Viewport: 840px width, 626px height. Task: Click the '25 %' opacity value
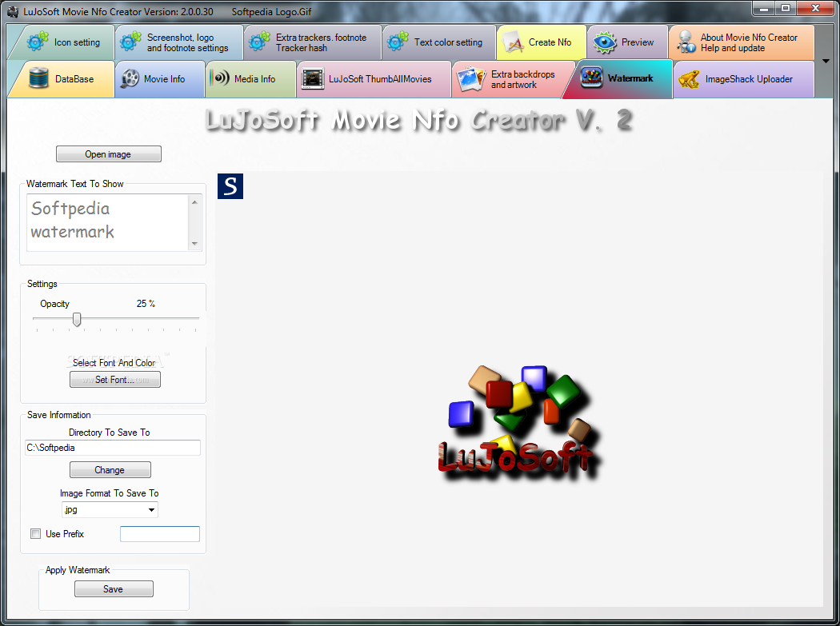[x=146, y=304]
